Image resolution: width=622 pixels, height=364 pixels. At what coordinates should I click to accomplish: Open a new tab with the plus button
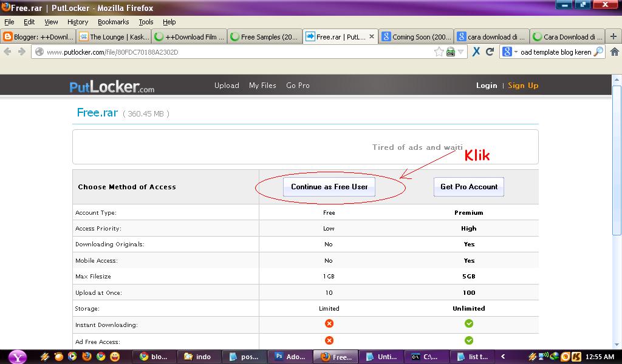point(613,36)
